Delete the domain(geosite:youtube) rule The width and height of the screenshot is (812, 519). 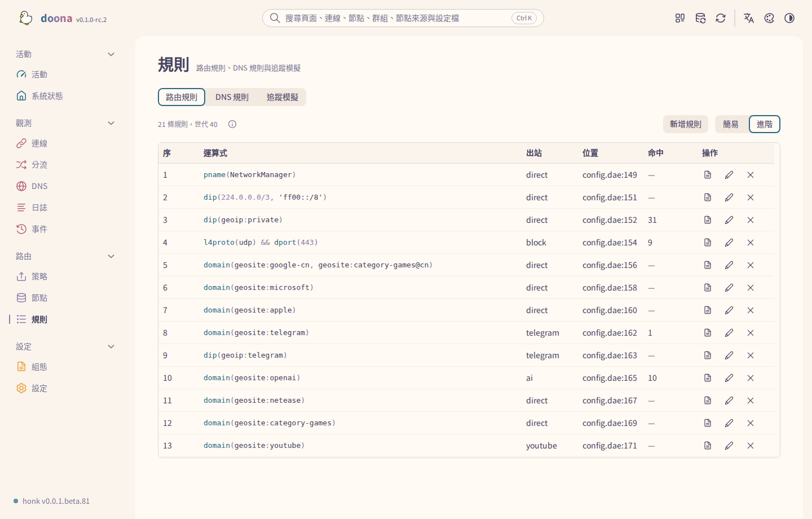tap(751, 446)
